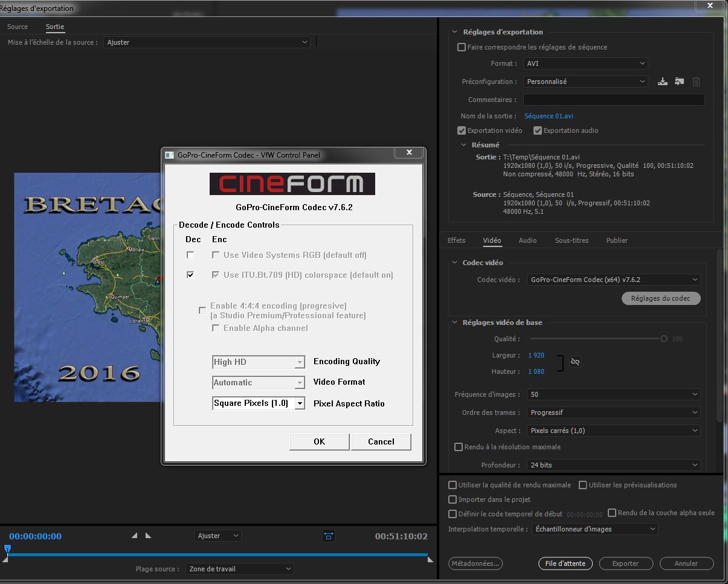Click the video settings panel scrollbar
Screen dimensions: 728x584
tap(718, 335)
